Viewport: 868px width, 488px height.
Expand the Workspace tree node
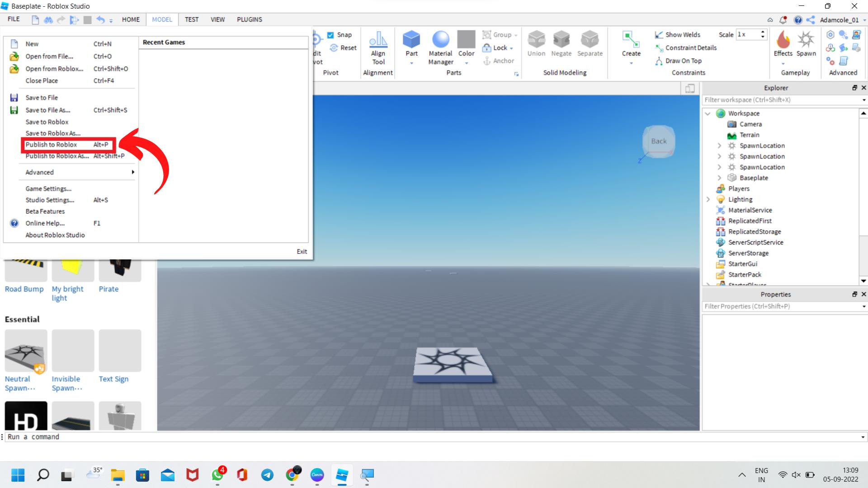708,113
